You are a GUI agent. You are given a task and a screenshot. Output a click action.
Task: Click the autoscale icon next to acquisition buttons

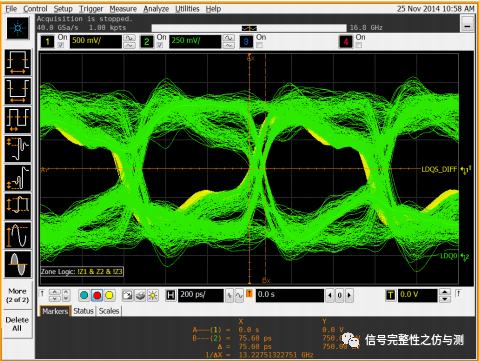[x=127, y=295]
